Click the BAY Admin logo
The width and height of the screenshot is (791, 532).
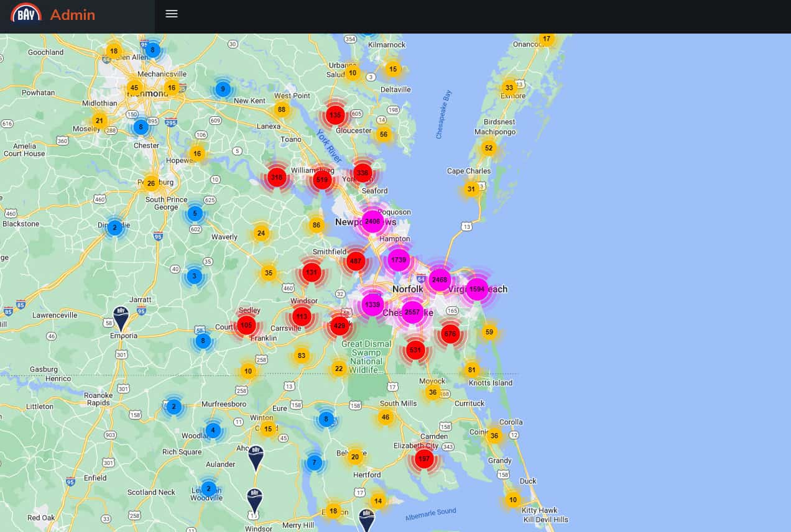pyautogui.click(x=26, y=14)
